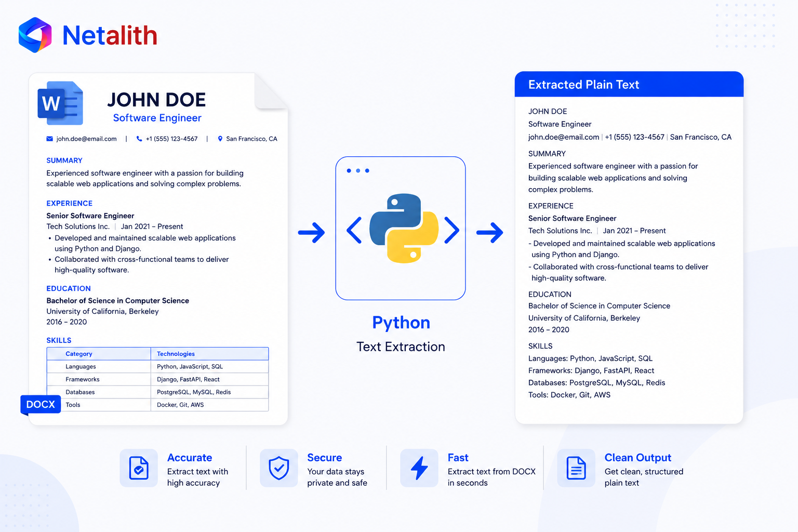Image resolution: width=798 pixels, height=532 pixels.
Task: Click Django, FastAPI, React table cell
Action: coord(209,379)
